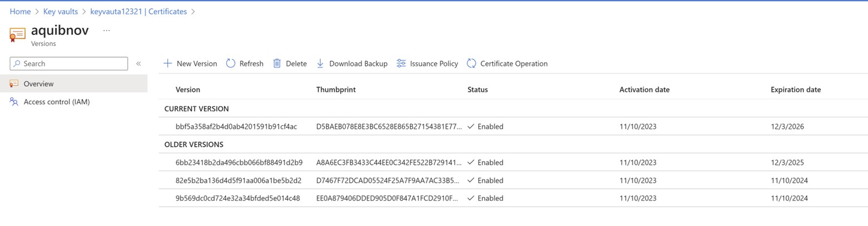Click the Thumbprint column header
Viewport: 868px width, 226px height.
[x=336, y=89]
